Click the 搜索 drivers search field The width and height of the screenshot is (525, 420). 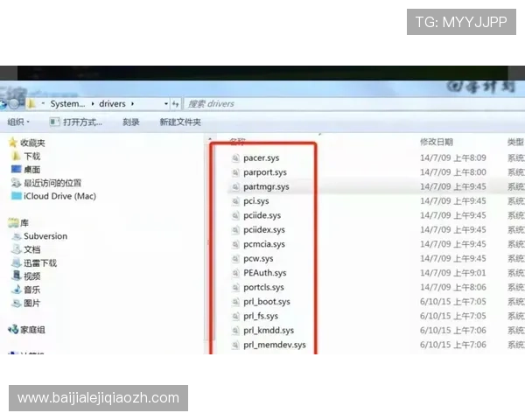(354, 104)
